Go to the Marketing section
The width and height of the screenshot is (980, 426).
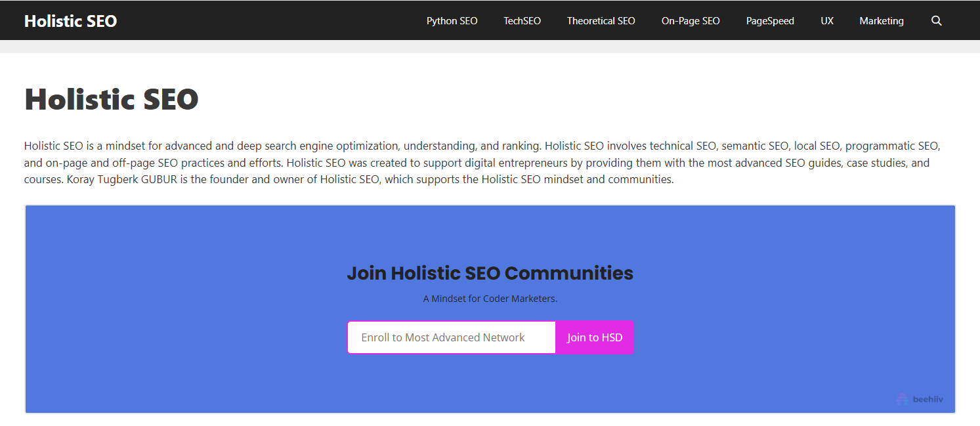[881, 20]
